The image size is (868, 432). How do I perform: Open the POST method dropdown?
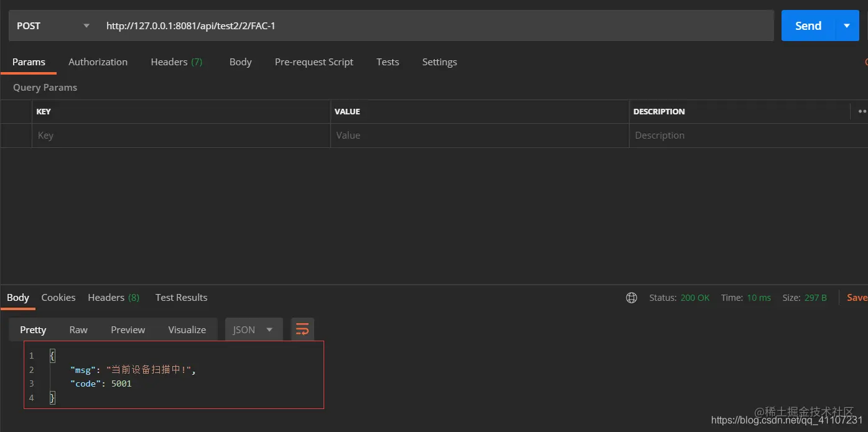point(53,25)
